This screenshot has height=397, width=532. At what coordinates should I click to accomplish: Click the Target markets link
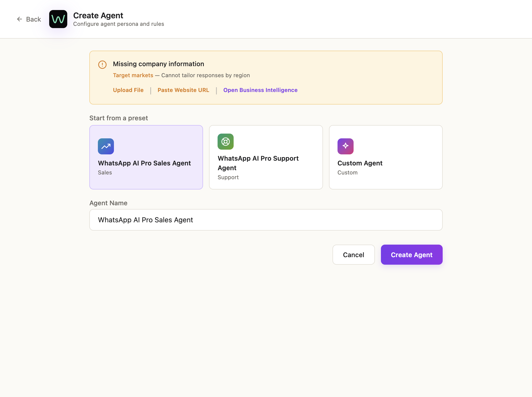point(133,75)
